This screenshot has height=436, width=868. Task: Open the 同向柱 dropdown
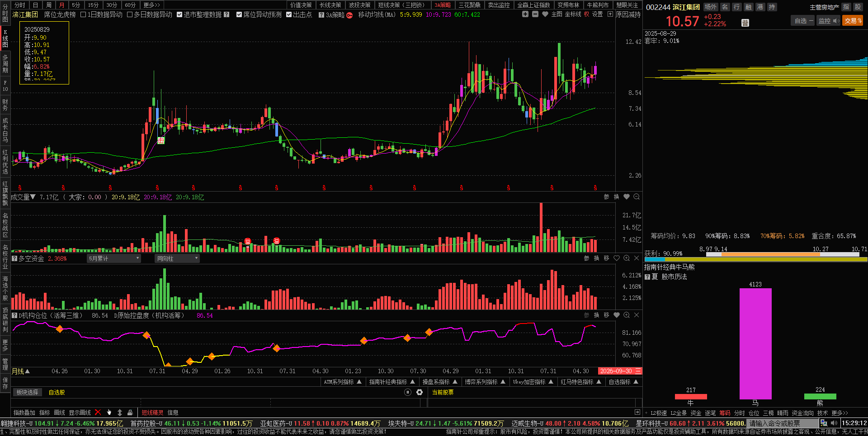pyautogui.click(x=177, y=258)
